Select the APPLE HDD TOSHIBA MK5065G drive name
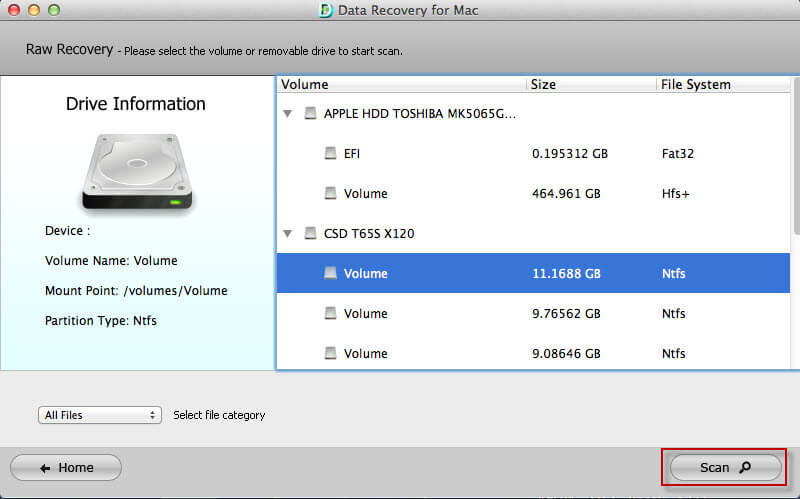The image size is (800, 499). click(x=419, y=114)
